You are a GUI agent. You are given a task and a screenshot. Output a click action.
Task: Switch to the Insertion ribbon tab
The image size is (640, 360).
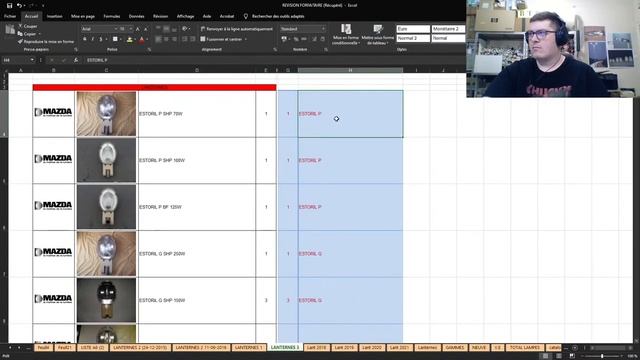point(54,16)
